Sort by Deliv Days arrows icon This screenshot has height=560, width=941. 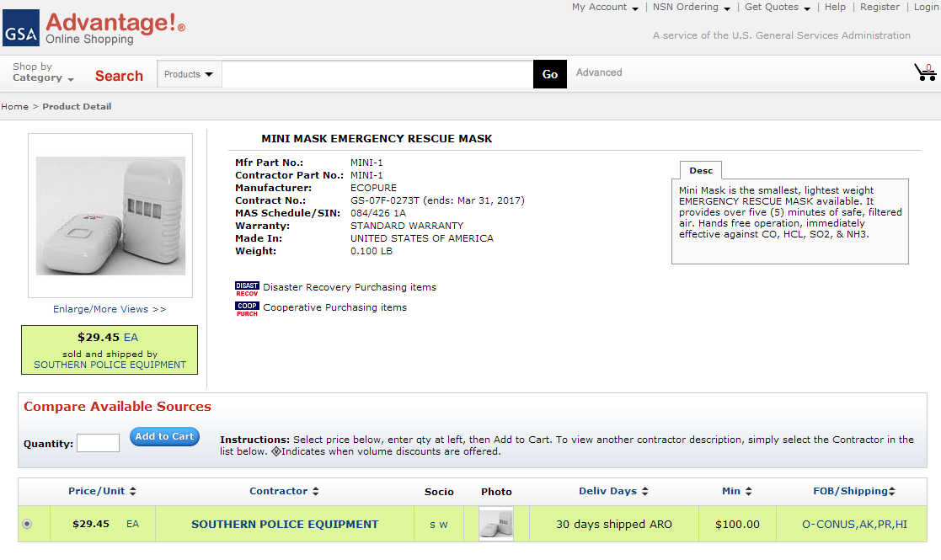pos(645,491)
